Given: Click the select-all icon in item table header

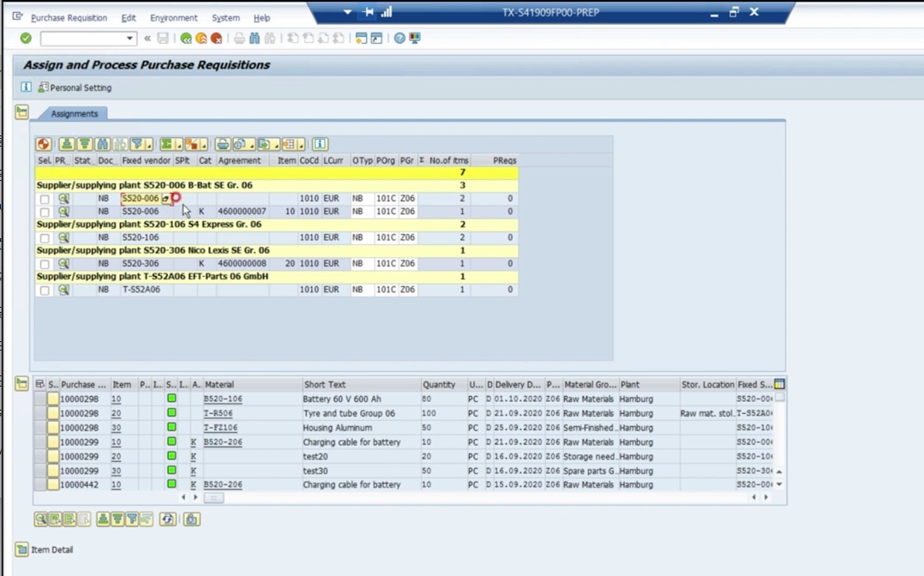Looking at the screenshot, I should tap(39, 384).
